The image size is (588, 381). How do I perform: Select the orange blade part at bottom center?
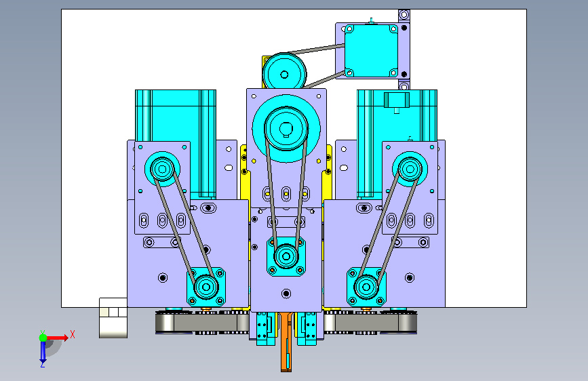(x=286, y=342)
